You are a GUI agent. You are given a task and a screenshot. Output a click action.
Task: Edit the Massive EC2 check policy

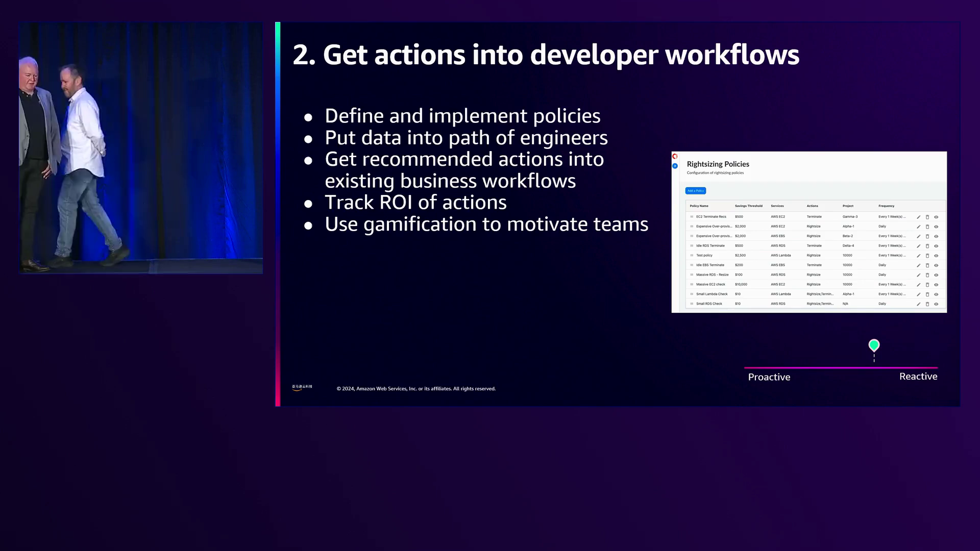click(918, 285)
